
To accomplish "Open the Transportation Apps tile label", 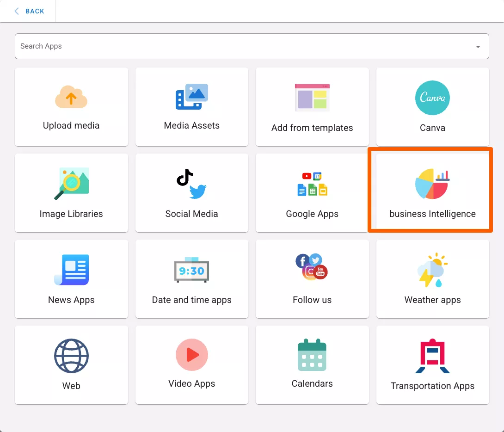I will [x=432, y=386].
